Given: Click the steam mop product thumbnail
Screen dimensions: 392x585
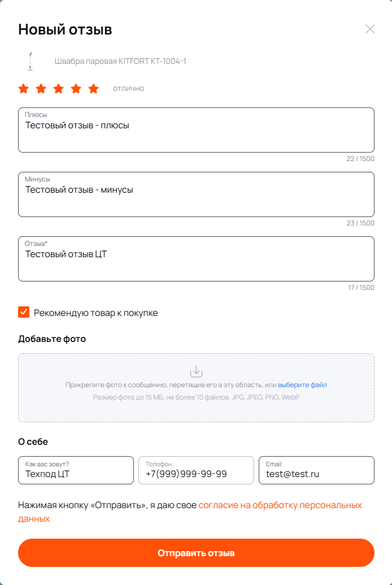Looking at the screenshot, I should [29, 61].
